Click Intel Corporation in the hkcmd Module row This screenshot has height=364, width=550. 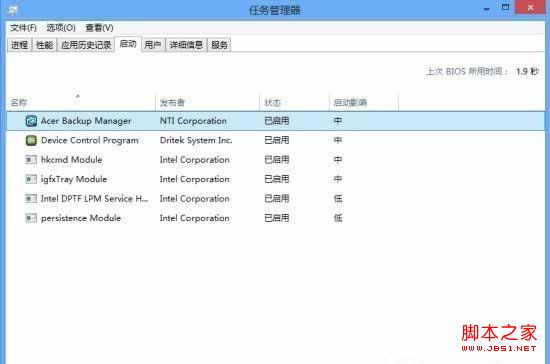coord(195,160)
